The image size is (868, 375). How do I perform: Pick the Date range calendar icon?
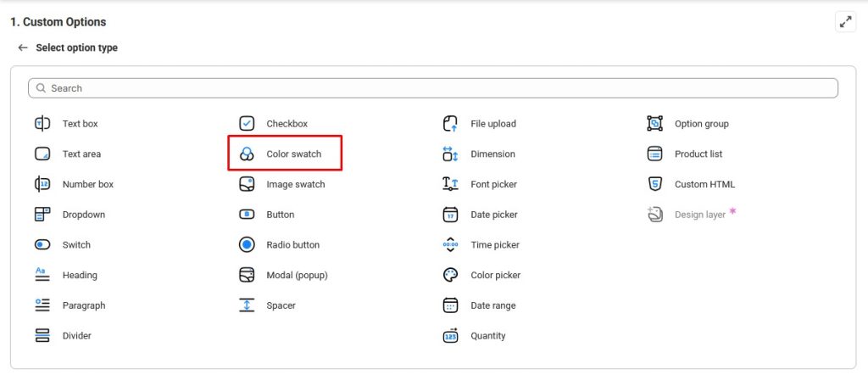[x=451, y=305]
